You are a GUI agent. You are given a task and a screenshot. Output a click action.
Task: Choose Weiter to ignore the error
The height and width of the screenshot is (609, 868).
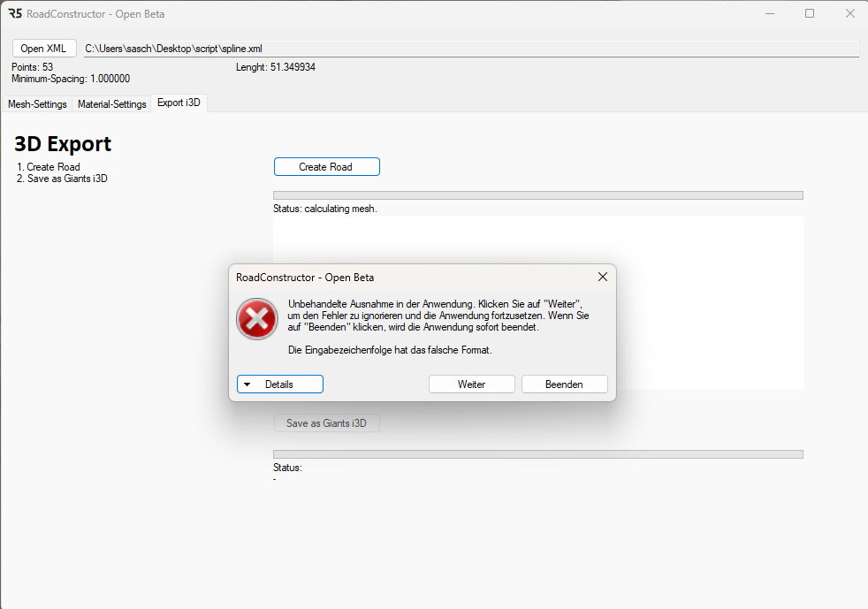point(471,384)
